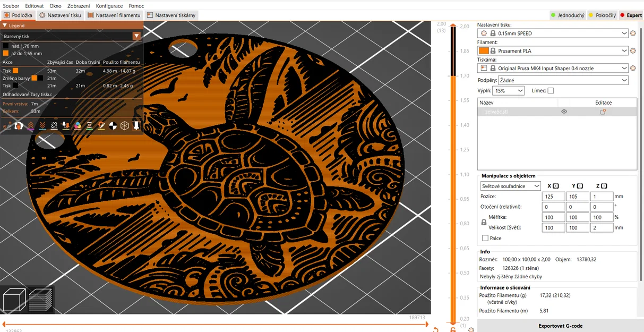Toggle print pauses hourglass icon

pos(89,126)
